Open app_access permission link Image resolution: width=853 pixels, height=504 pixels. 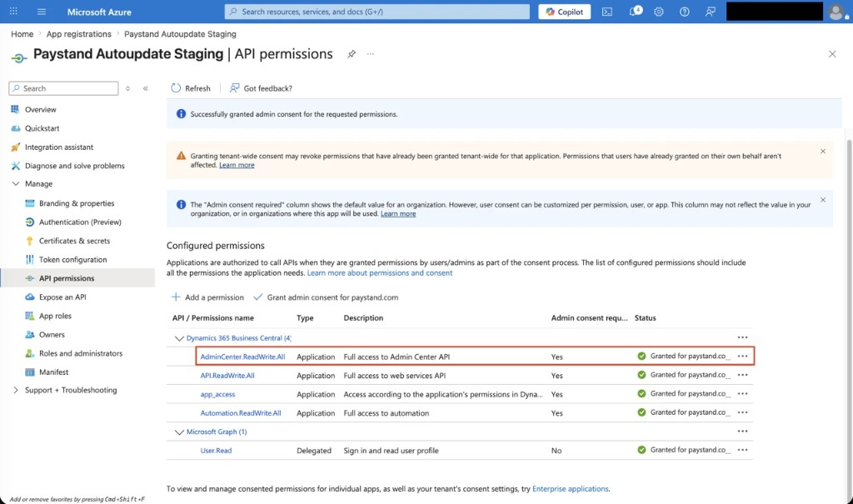[x=217, y=395]
